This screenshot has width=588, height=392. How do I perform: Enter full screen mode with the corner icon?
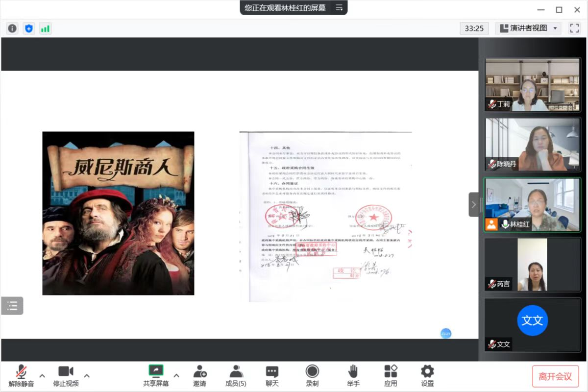[x=574, y=28]
